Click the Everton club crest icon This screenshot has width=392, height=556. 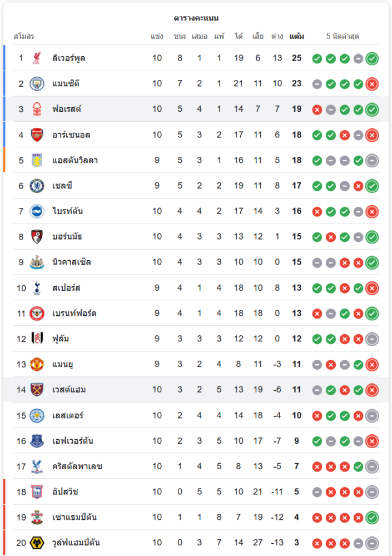click(x=37, y=441)
